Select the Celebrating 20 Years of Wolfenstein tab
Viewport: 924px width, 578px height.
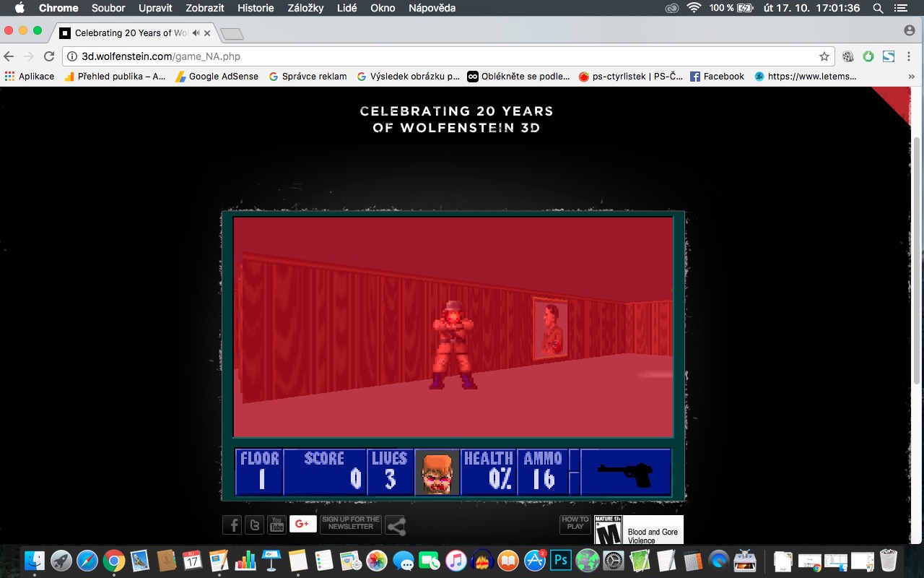pos(136,33)
